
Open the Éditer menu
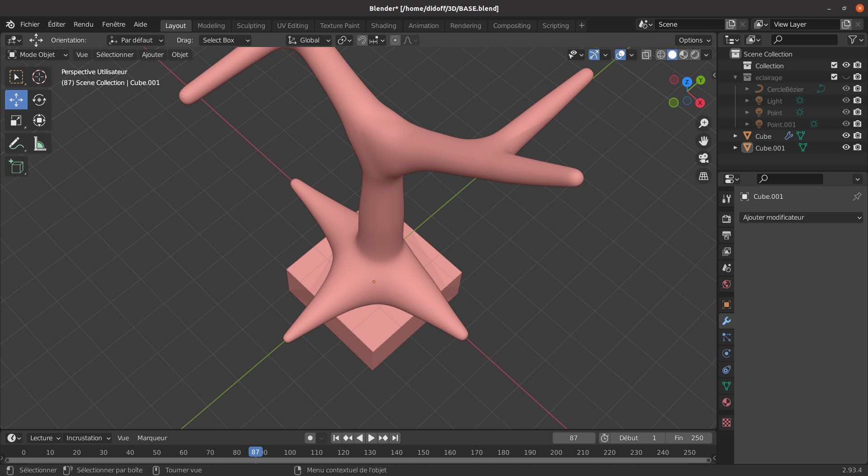[x=57, y=24]
